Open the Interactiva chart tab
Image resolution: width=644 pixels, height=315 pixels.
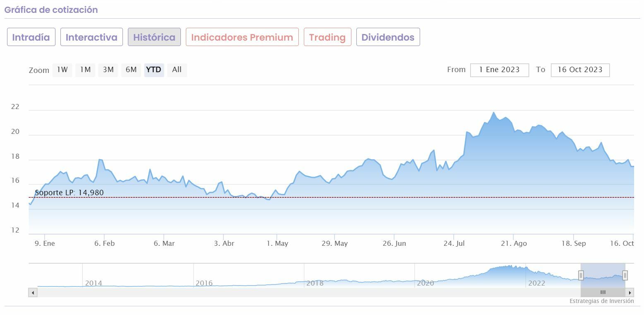point(91,37)
